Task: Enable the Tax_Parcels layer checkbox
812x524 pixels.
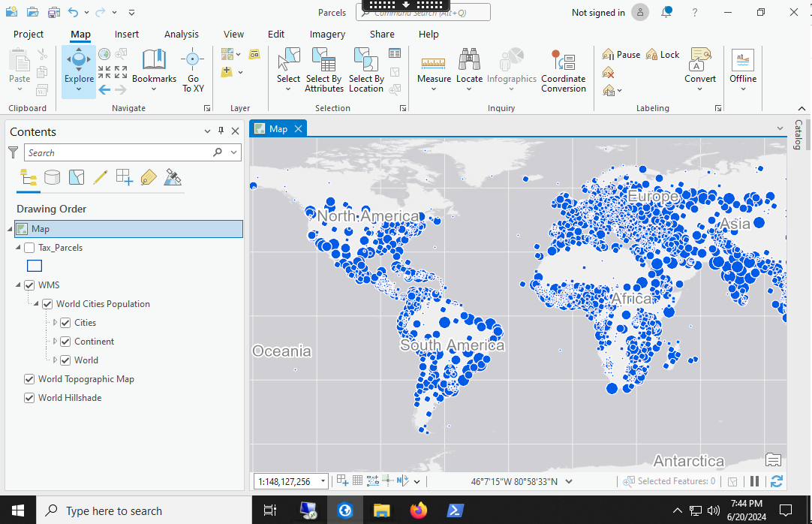Action: [x=29, y=248]
